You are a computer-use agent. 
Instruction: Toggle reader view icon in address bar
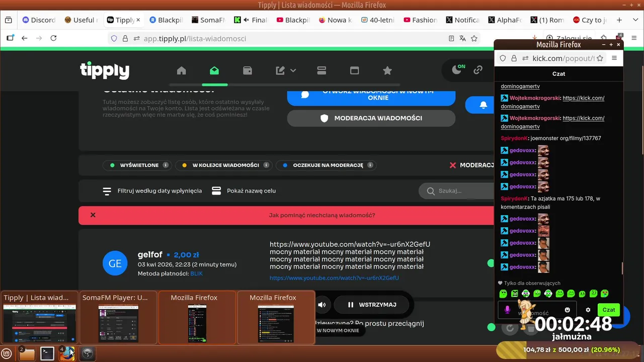pos(451,38)
